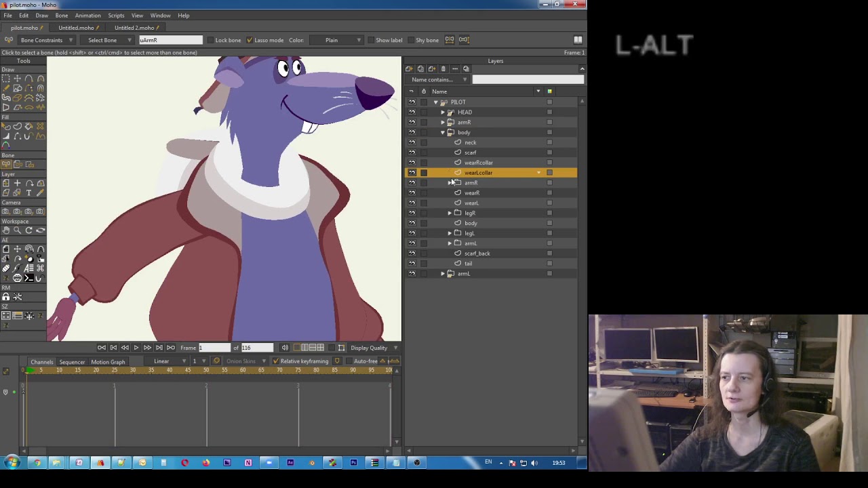Open the Scripts menu

(116, 16)
